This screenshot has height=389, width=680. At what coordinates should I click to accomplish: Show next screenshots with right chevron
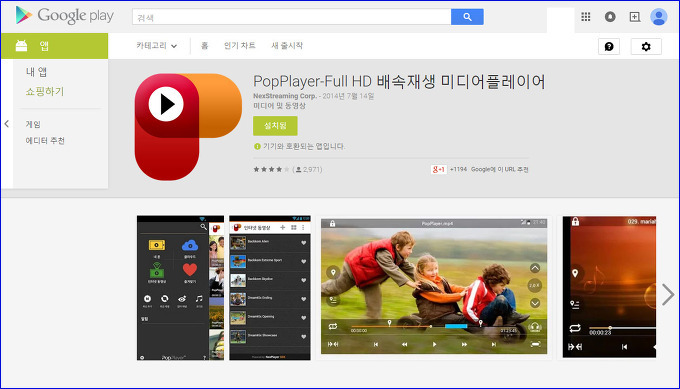pyautogui.click(x=668, y=295)
